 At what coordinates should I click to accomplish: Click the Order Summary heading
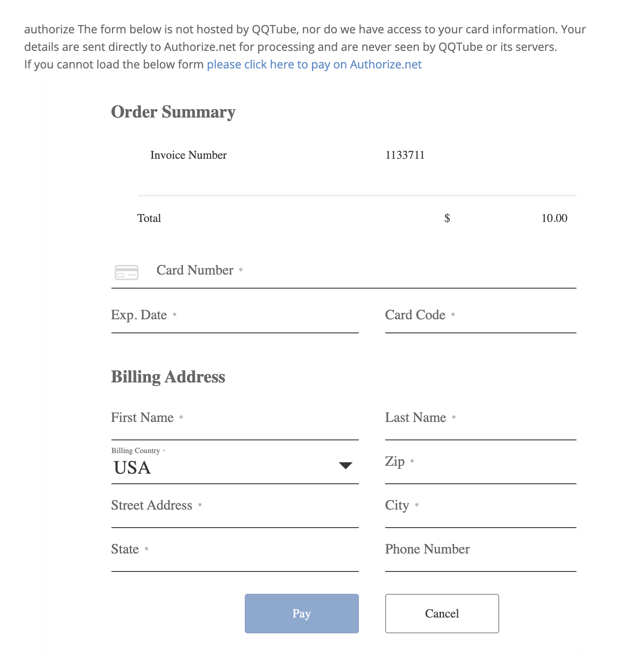coord(173,112)
